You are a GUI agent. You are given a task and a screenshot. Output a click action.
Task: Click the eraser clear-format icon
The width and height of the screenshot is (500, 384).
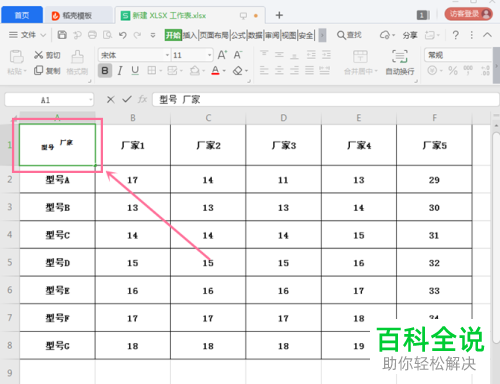(237, 70)
